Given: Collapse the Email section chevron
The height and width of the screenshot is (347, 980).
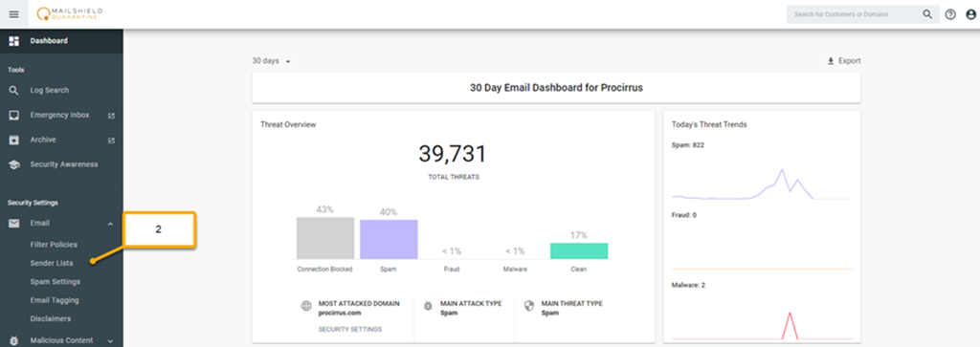Looking at the screenshot, I should tap(110, 224).
